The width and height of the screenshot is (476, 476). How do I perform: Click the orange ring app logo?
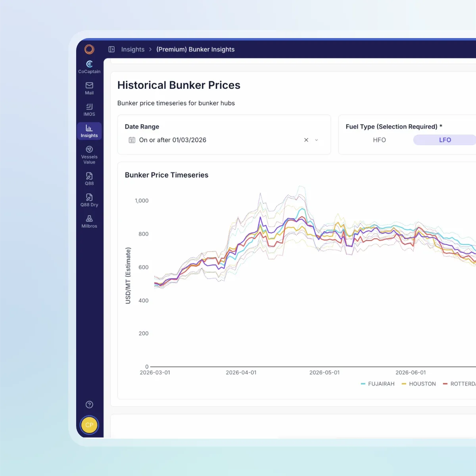[x=89, y=49]
